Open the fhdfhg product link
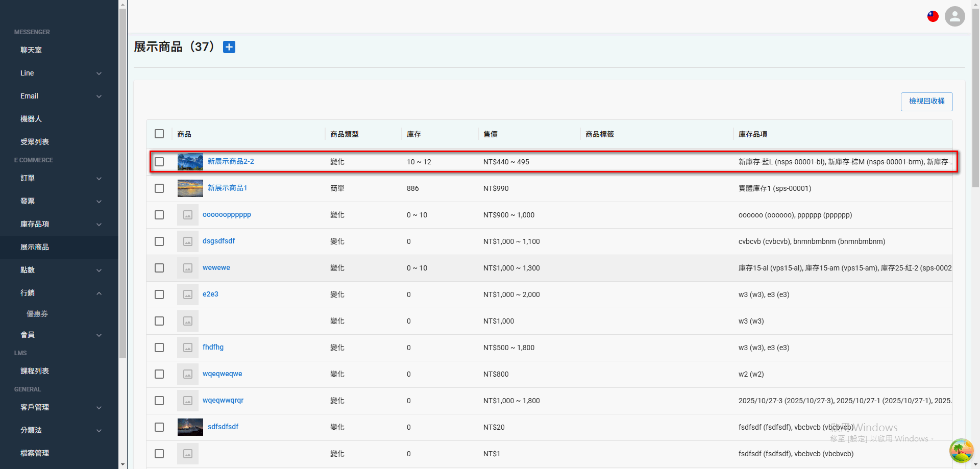 point(213,347)
